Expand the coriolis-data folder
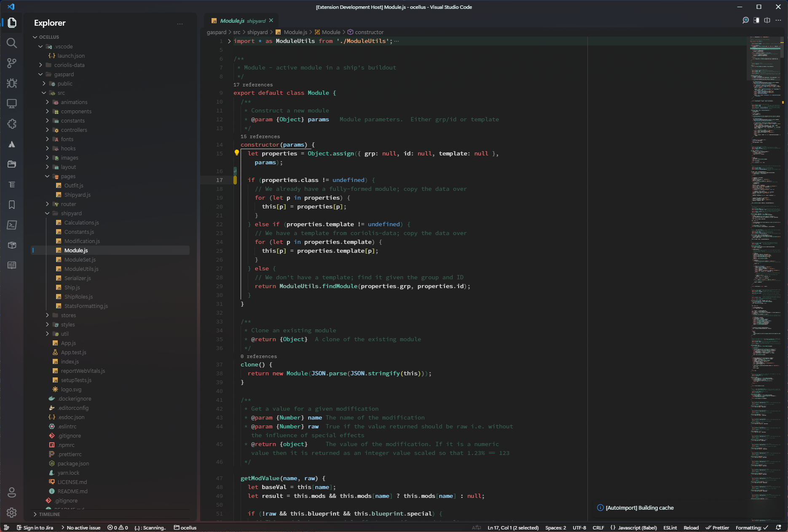Screen dimensions: 788x532 click(x=40, y=65)
